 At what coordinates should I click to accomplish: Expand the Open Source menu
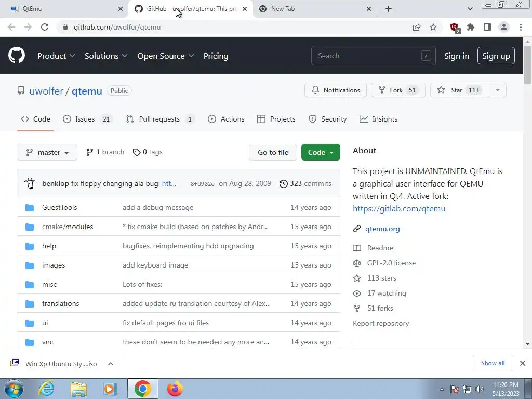166,56
